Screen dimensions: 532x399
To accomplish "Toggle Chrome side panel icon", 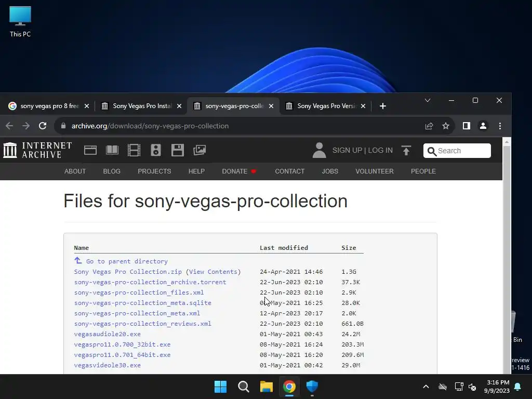I will (x=467, y=126).
